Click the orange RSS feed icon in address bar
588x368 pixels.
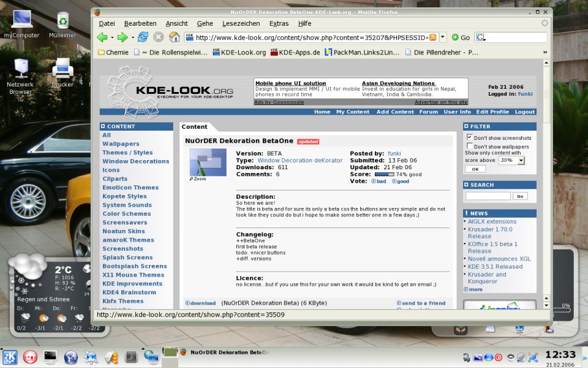[x=433, y=37]
